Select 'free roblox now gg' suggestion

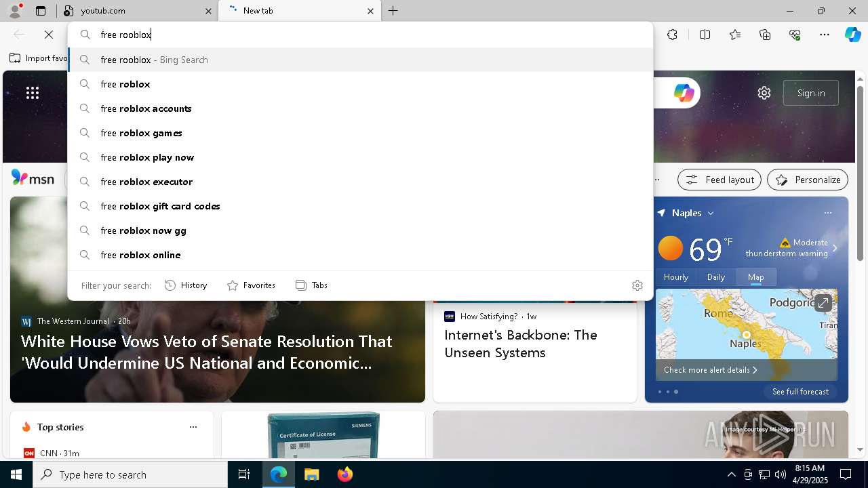coord(360,230)
